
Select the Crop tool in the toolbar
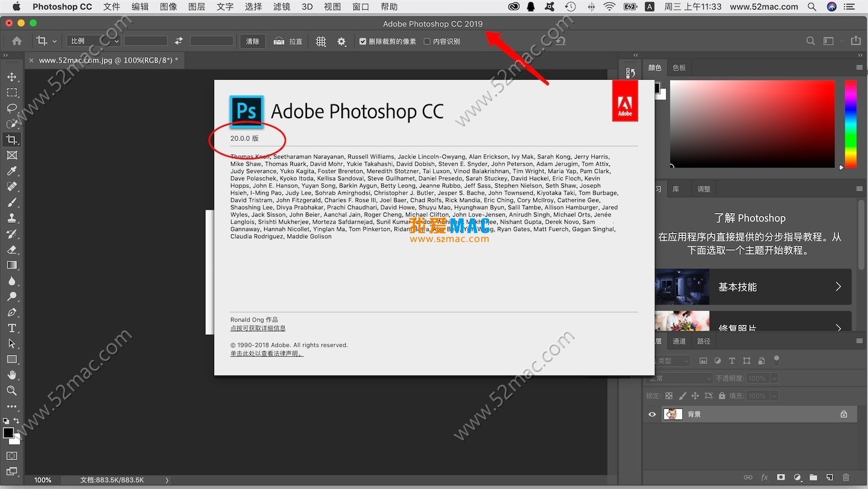click(x=12, y=139)
